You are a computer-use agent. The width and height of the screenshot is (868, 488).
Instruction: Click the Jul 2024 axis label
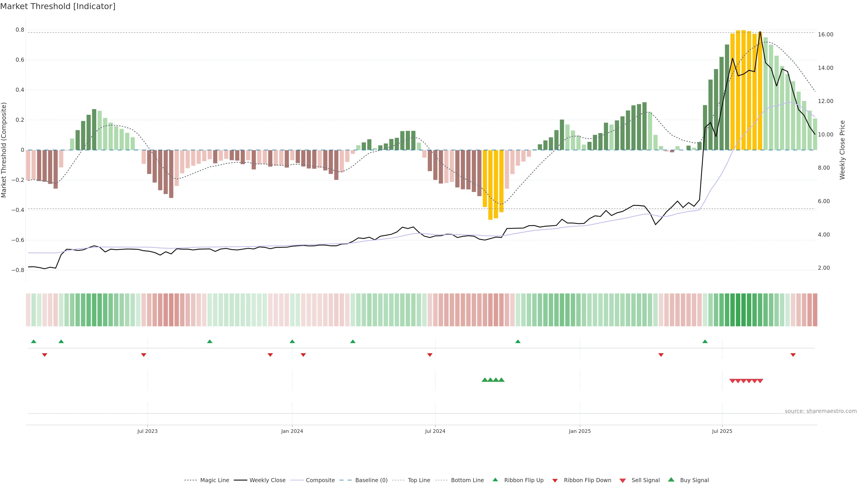pos(435,431)
